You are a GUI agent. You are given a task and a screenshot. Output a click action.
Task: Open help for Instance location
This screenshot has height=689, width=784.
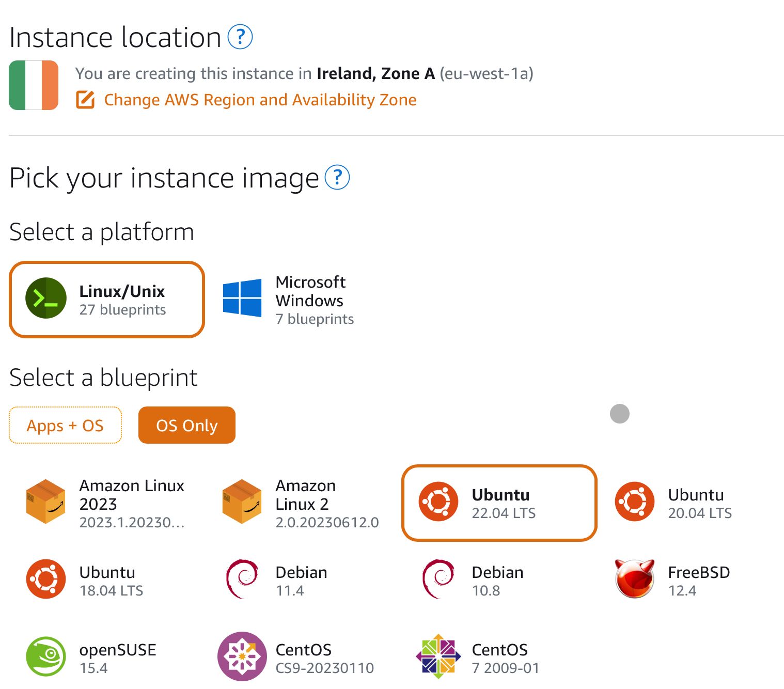coord(240,37)
